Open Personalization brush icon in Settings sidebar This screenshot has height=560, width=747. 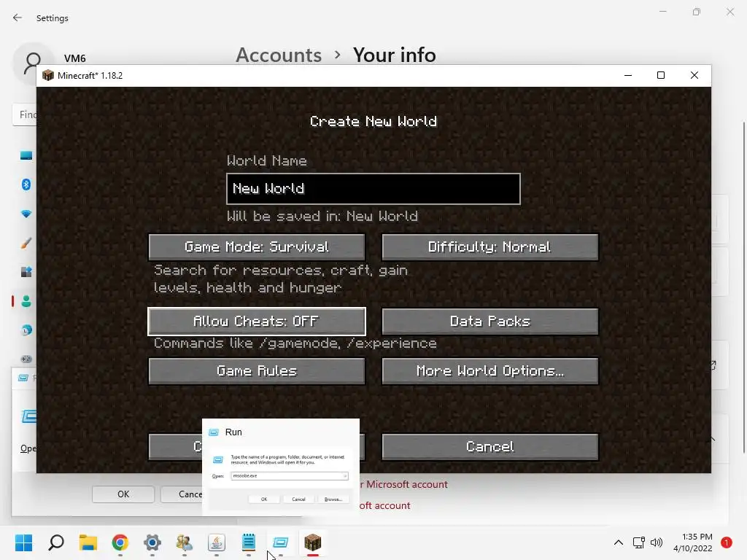[x=26, y=243]
